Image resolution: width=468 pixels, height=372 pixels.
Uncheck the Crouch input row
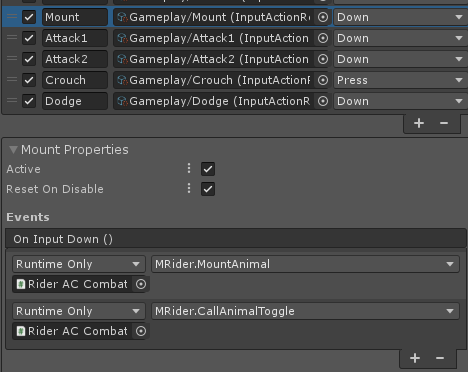(29, 80)
